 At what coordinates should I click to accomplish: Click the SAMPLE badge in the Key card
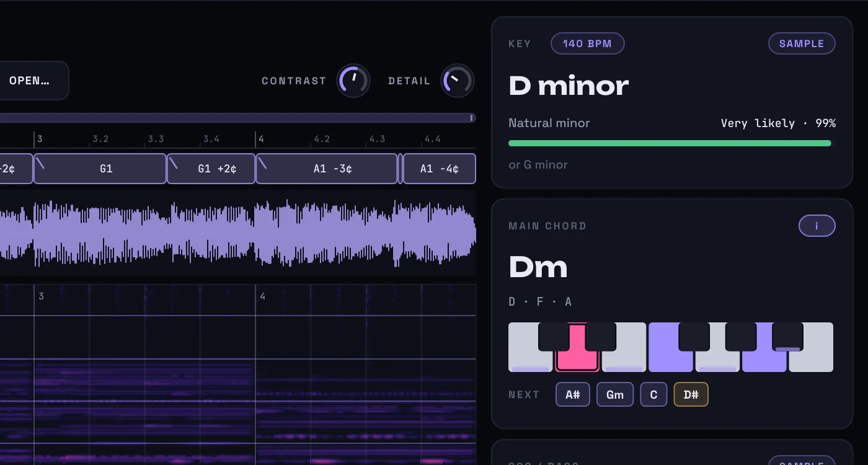[x=802, y=43]
